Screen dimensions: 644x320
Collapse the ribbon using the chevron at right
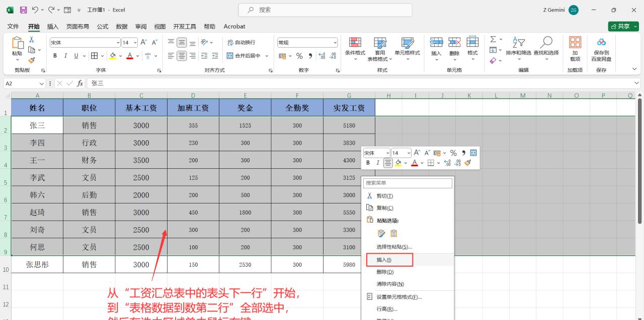tap(634, 69)
